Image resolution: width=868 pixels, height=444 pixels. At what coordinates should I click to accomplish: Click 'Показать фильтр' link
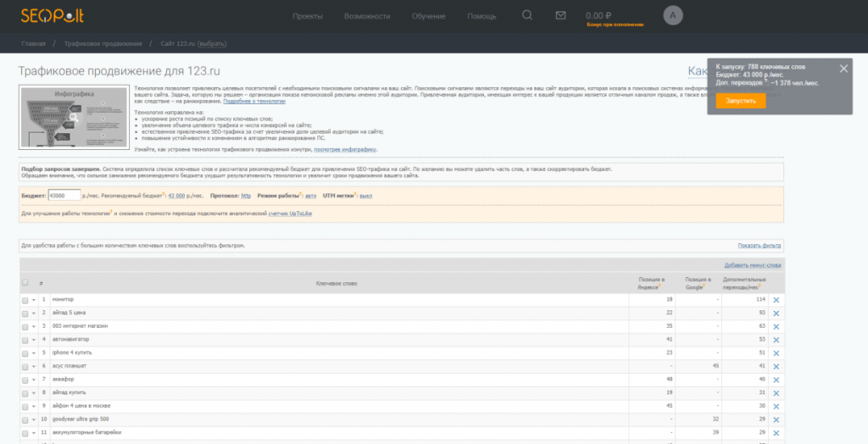click(x=759, y=246)
